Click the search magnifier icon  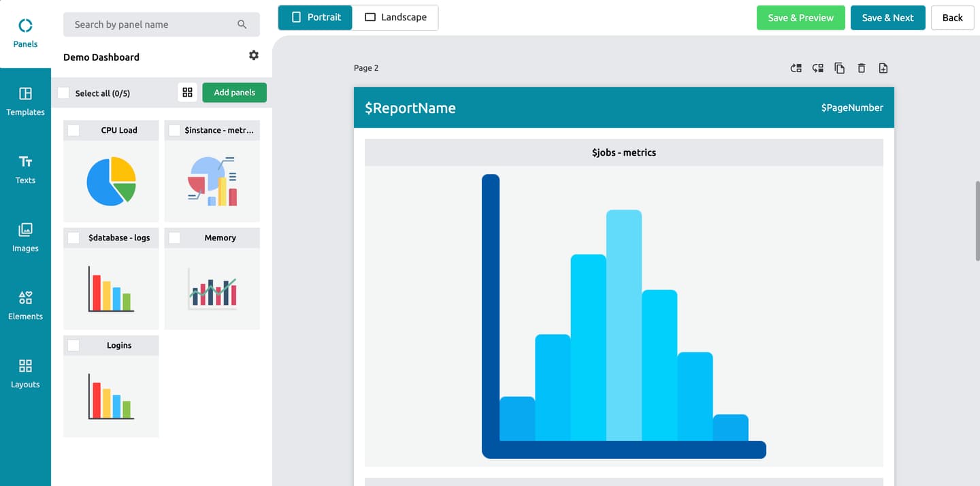[242, 25]
